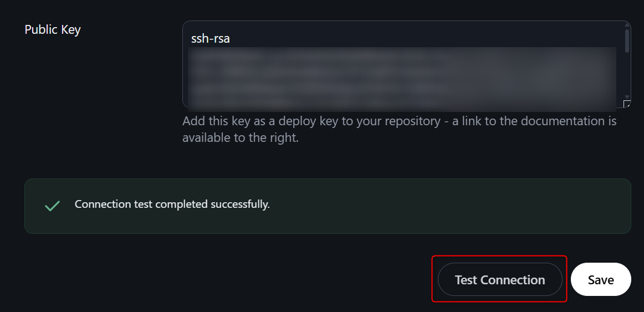Click the key field's scroll-down arrow
644x312 pixels.
[627, 96]
